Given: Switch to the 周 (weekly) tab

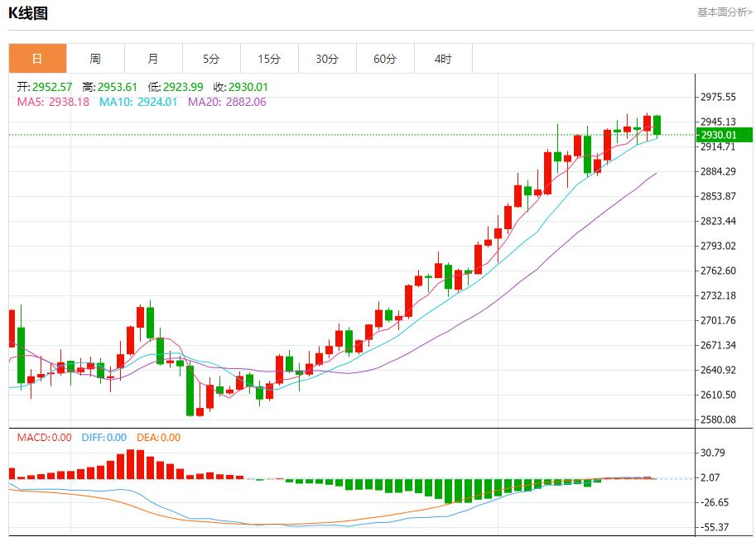Looking at the screenshot, I should pyautogui.click(x=95, y=59).
